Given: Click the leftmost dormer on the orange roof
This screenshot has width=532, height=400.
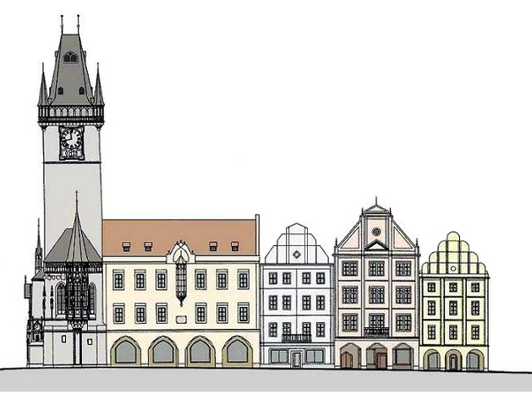Looking at the screenshot, I should 126,246.
